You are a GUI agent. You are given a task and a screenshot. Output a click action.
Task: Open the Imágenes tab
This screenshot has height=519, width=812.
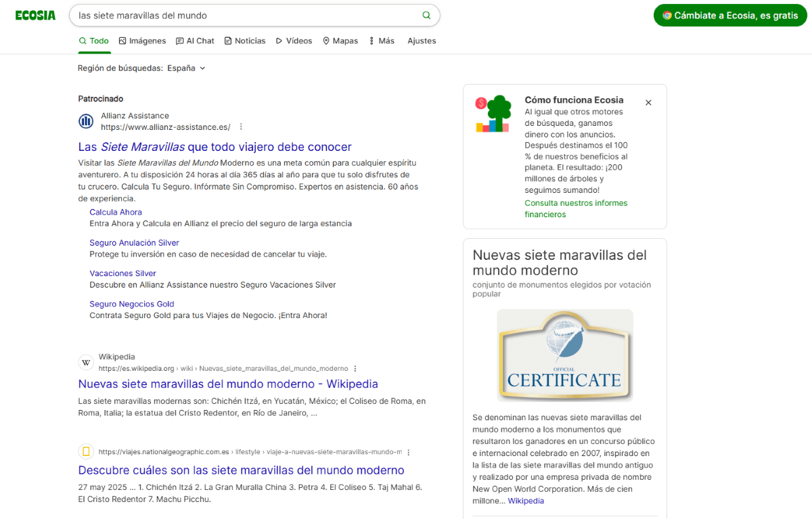pos(142,41)
